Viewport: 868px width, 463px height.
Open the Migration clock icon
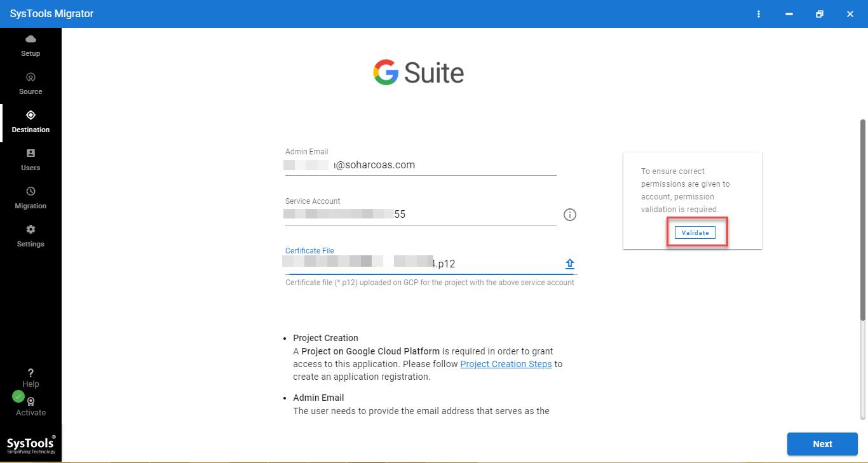pos(31,192)
